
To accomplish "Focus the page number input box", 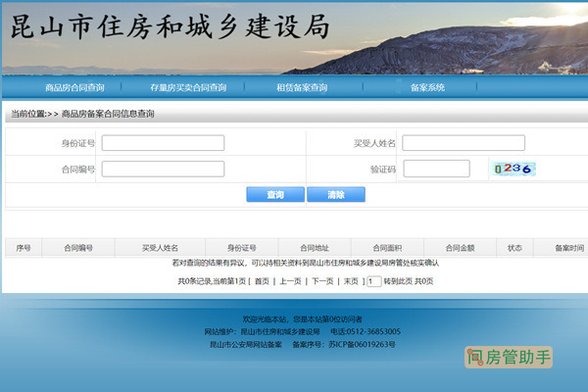I will pyautogui.click(x=374, y=281).
